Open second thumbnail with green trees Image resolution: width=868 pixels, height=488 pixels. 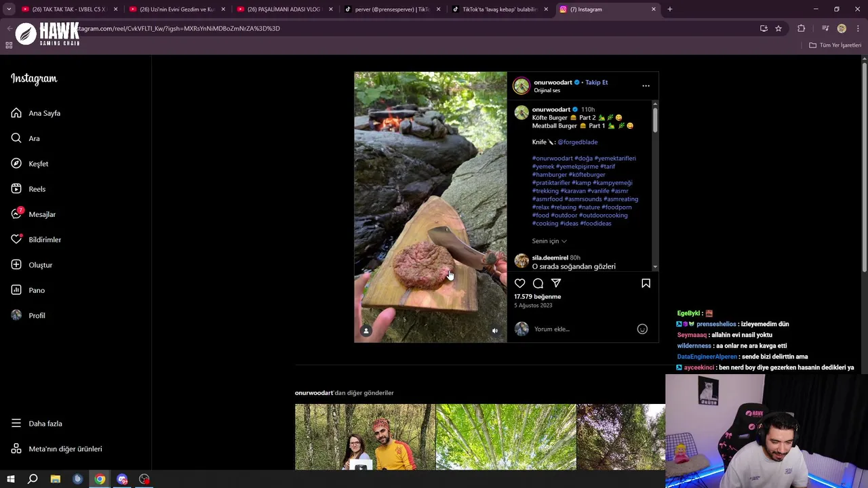[x=506, y=437]
